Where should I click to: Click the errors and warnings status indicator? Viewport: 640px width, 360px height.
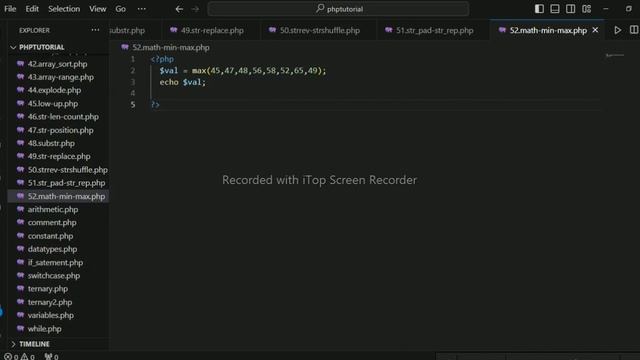click(x=19, y=356)
